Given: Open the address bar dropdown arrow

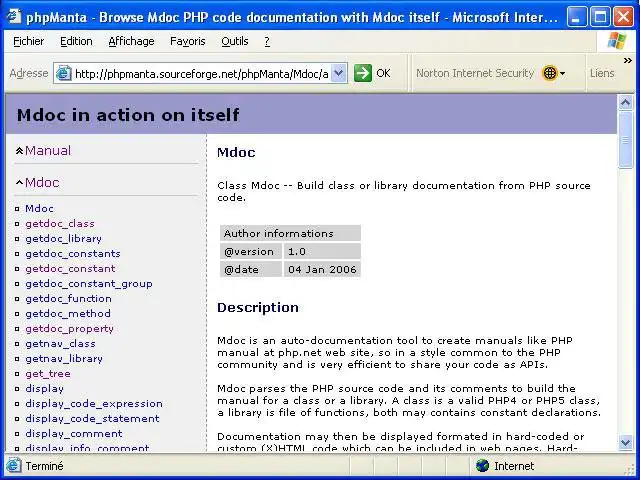Looking at the screenshot, I should (339, 73).
